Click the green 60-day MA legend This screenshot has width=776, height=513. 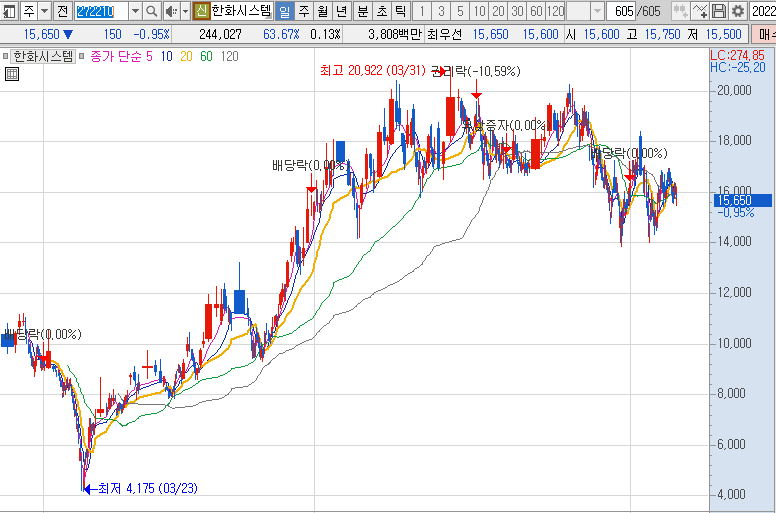[206, 56]
